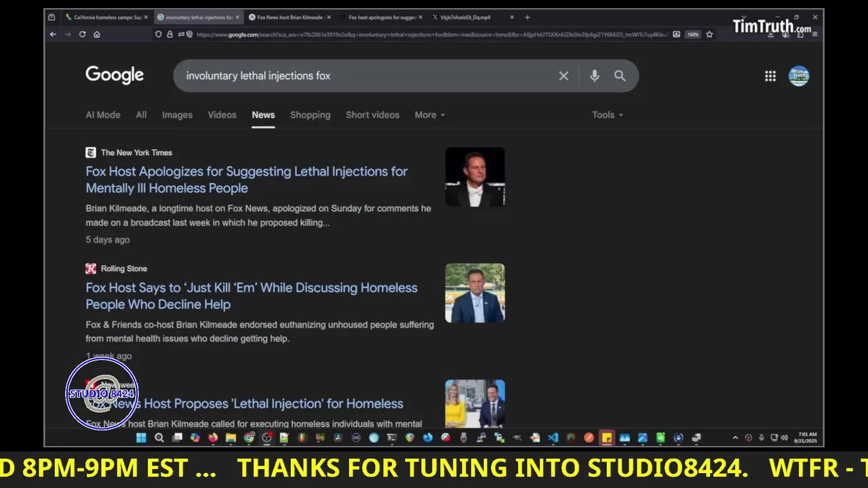Click The New York Times source label
868x488 pixels.
coord(136,152)
